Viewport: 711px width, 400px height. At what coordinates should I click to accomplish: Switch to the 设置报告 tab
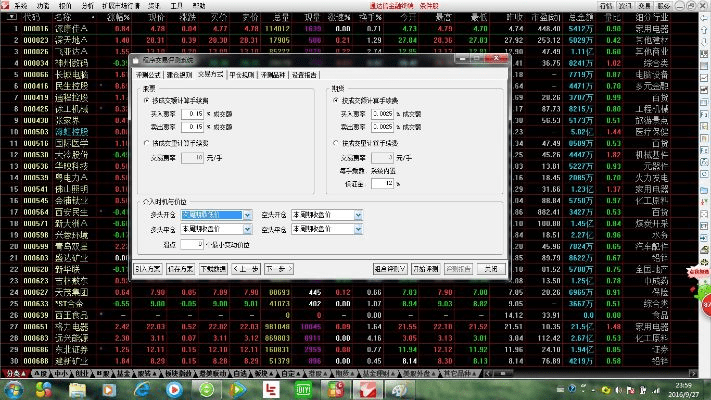(304, 75)
